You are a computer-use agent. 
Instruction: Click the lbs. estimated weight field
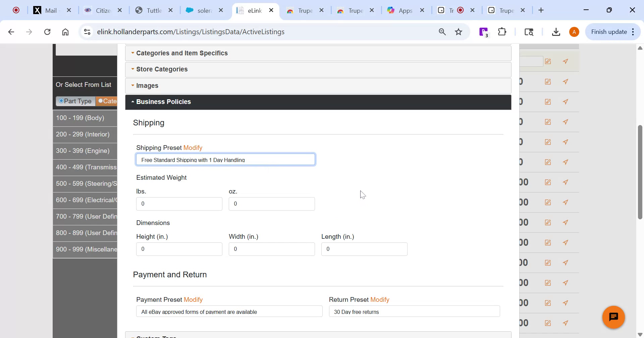click(x=179, y=204)
